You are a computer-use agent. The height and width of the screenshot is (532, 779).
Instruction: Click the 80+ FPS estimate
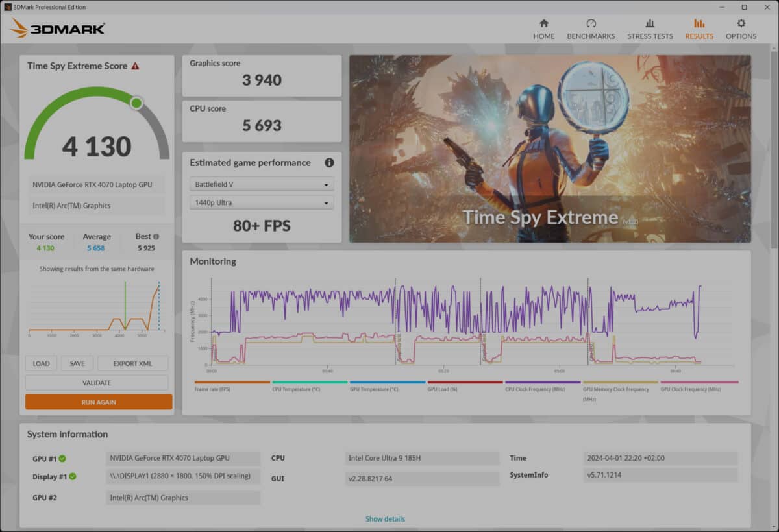pos(262,226)
